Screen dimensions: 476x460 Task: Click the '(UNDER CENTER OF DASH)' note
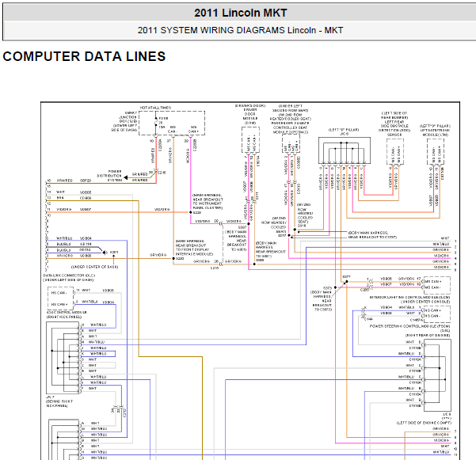94,267
